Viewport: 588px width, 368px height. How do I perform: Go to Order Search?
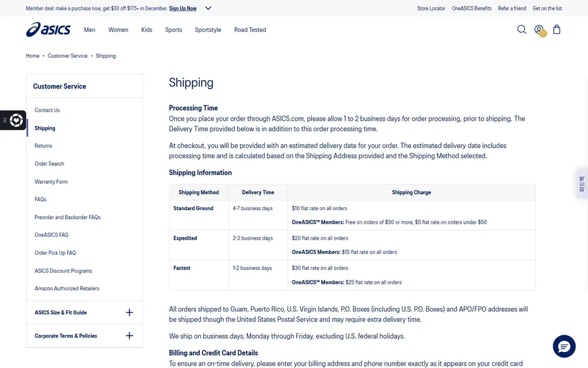coord(49,164)
